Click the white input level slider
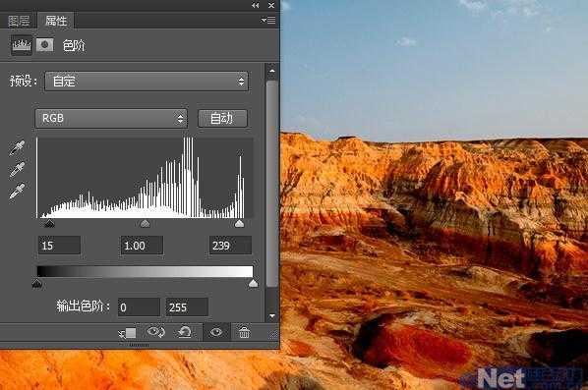This screenshot has height=390, width=588. coord(239,224)
